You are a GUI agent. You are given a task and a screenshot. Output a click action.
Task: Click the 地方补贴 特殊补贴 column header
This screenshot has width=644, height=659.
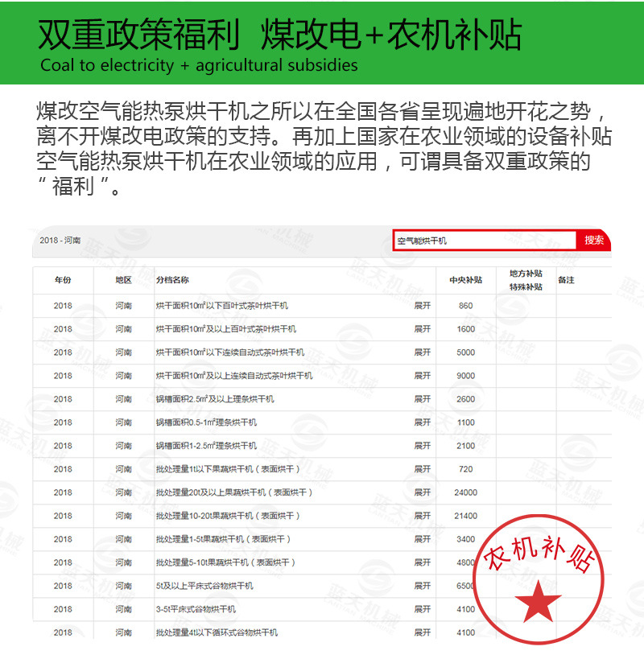(526, 280)
